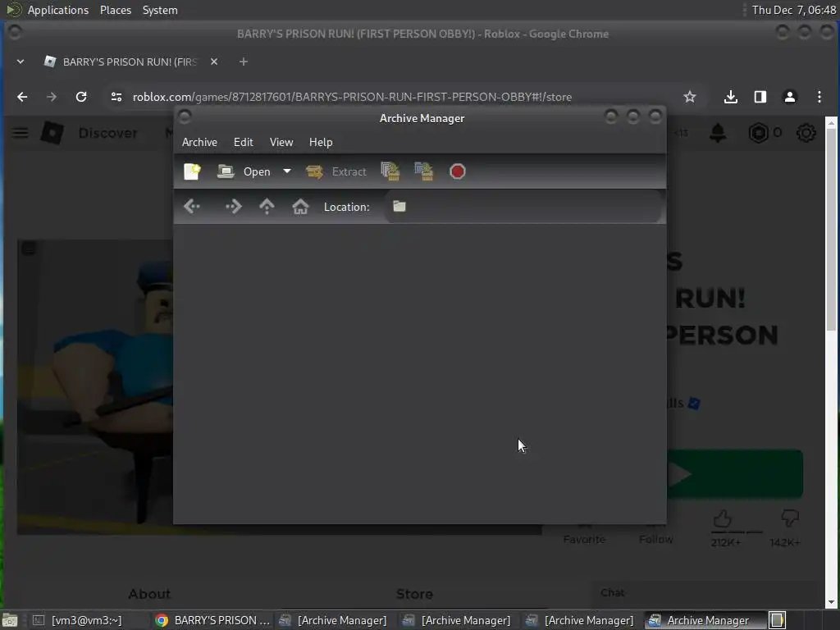Switch to the About tab on Roblox
This screenshot has width=840, height=630.
149,594
